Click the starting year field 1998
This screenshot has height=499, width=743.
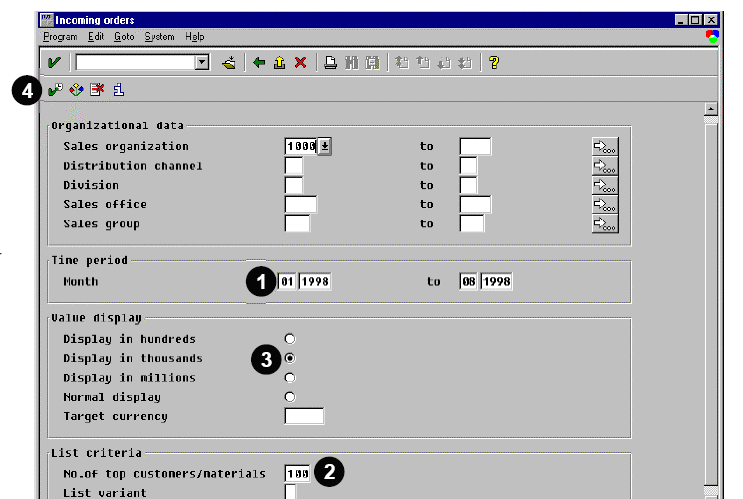pos(315,281)
